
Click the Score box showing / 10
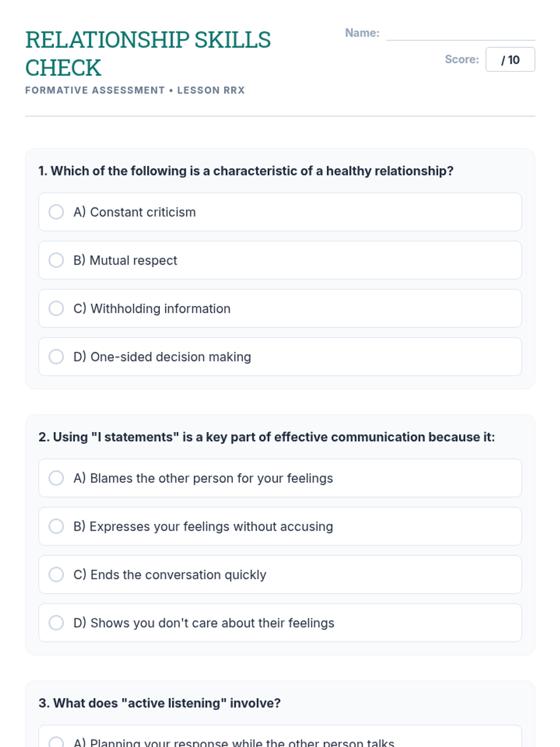tap(510, 60)
